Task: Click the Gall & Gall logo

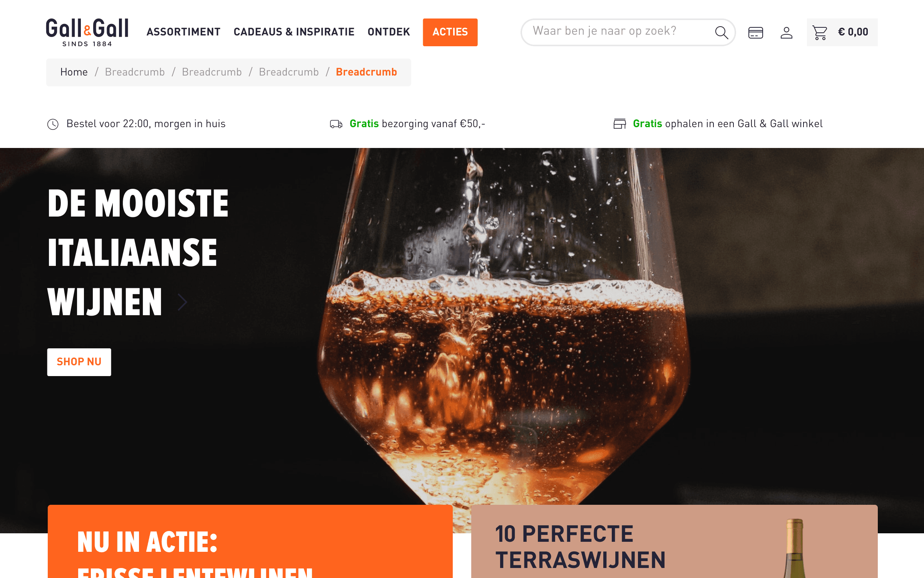Action: click(x=87, y=32)
